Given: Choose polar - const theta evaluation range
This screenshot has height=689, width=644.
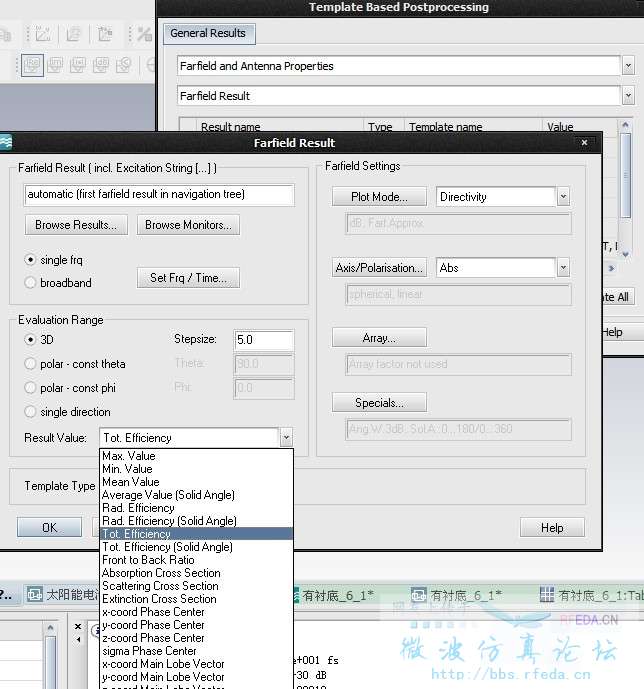Looking at the screenshot, I should tap(30, 364).
